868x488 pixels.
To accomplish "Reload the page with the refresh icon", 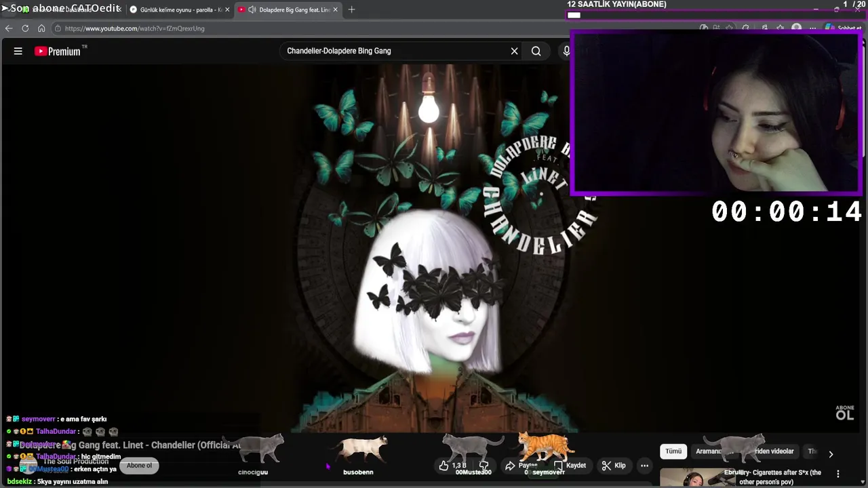I will click(25, 28).
